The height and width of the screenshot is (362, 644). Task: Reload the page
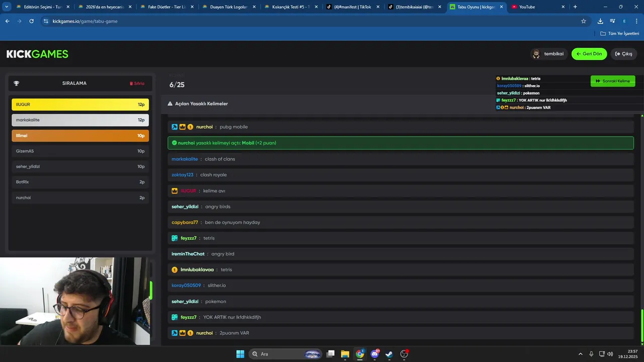31,21
